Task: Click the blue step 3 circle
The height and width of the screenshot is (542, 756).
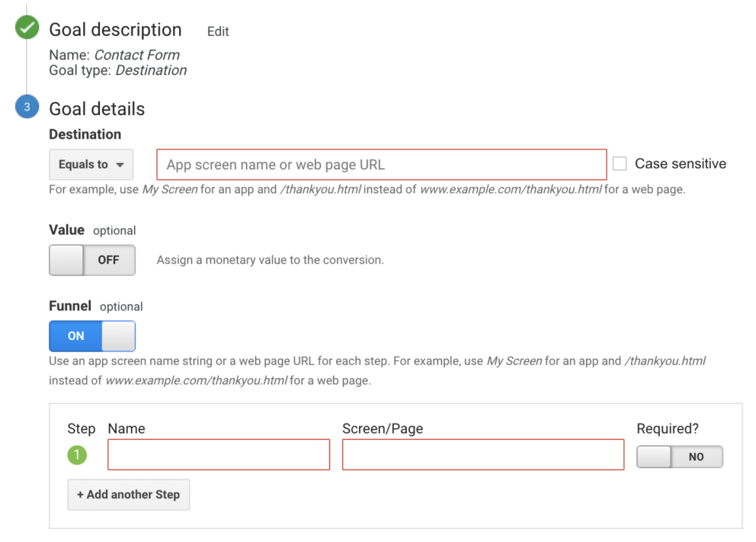Action: point(27,107)
